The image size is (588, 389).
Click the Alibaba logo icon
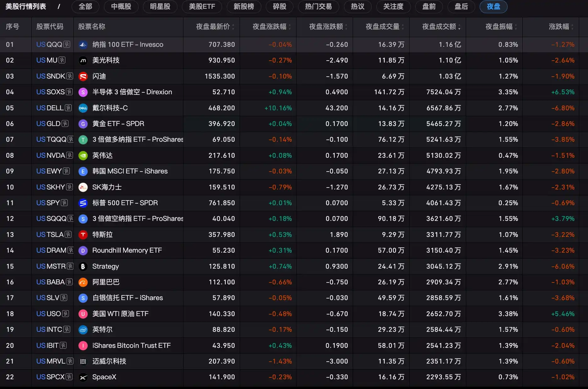pyautogui.click(x=83, y=282)
